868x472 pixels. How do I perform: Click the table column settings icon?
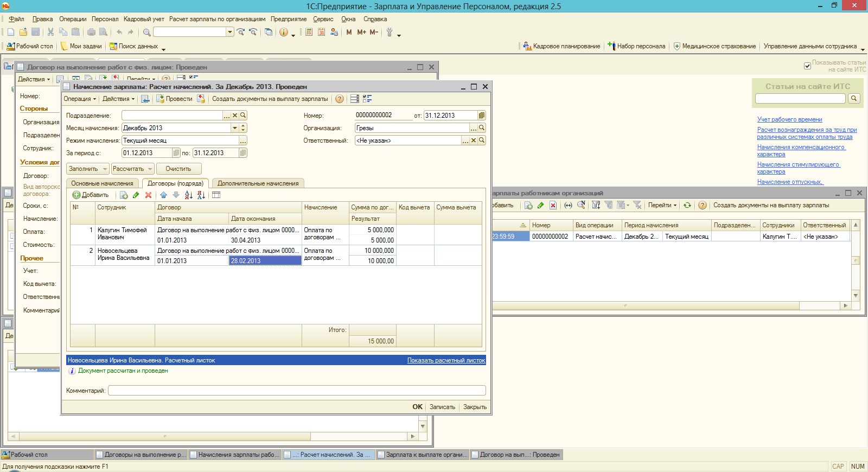pyautogui.click(x=216, y=195)
